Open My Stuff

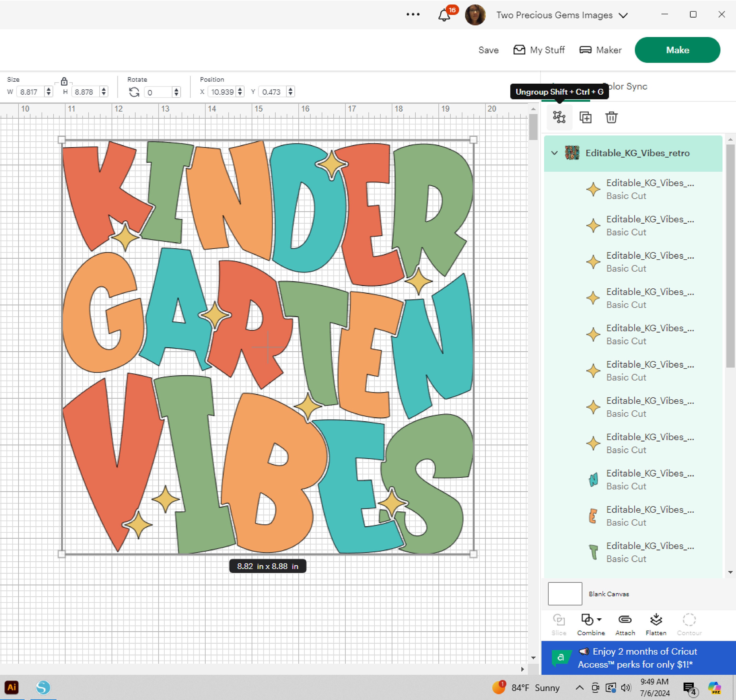point(539,50)
